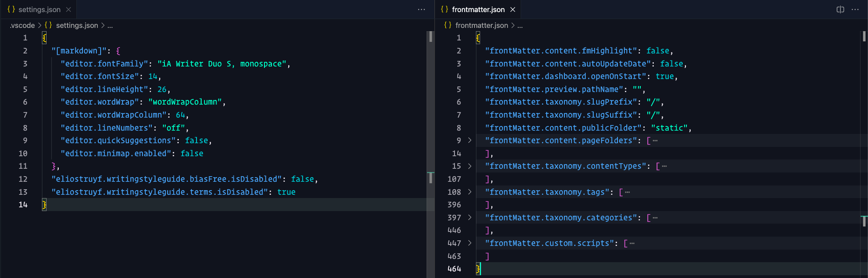Open More Actions menu in right editor group
The image size is (868, 278).
pyautogui.click(x=855, y=9)
